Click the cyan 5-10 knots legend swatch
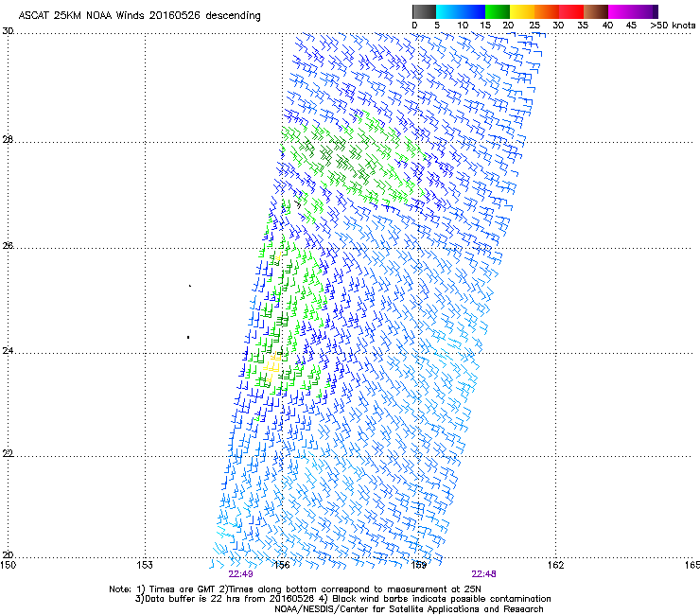Viewport: 700px width, 615px height. [447, 11]
